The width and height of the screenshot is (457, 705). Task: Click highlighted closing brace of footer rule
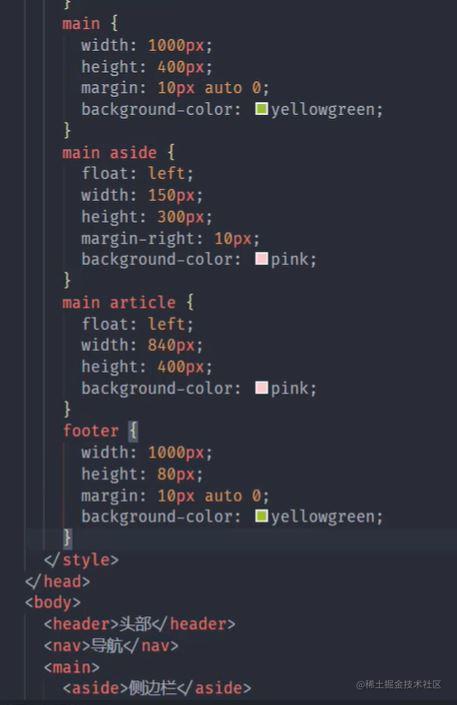(x=67, y=538)
